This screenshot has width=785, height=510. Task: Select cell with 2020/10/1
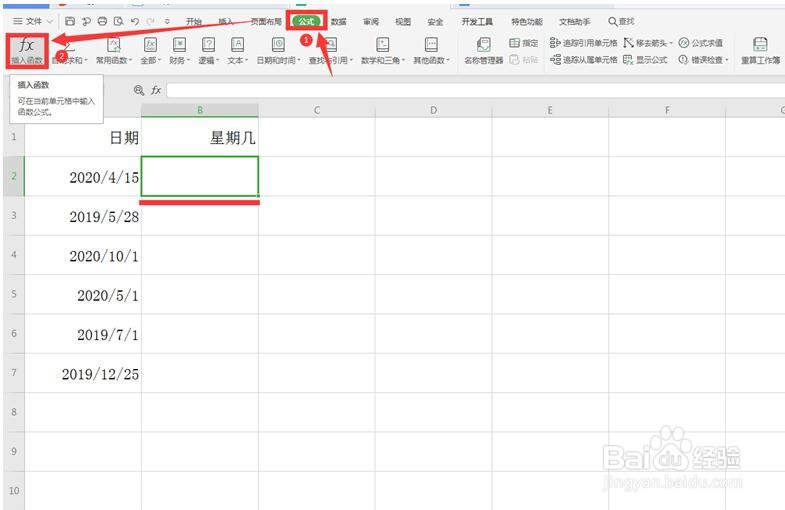[83, 255]
